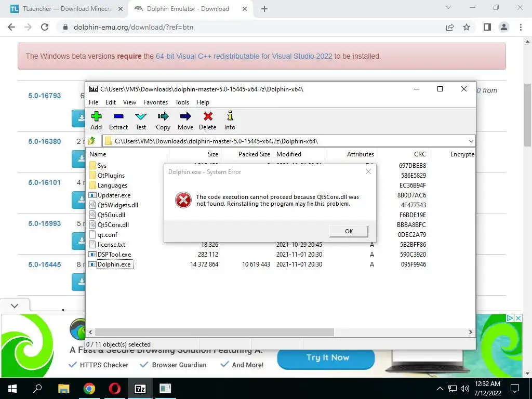Click the DSPTool.exe file icon
This screenshot has height=399, width=532.
(x=92, y=254)
